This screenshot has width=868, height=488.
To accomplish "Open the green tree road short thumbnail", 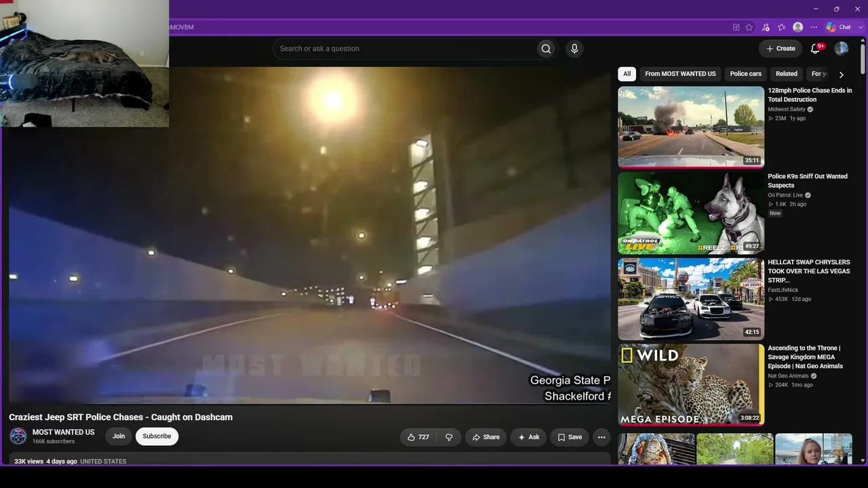I will 735,449.
